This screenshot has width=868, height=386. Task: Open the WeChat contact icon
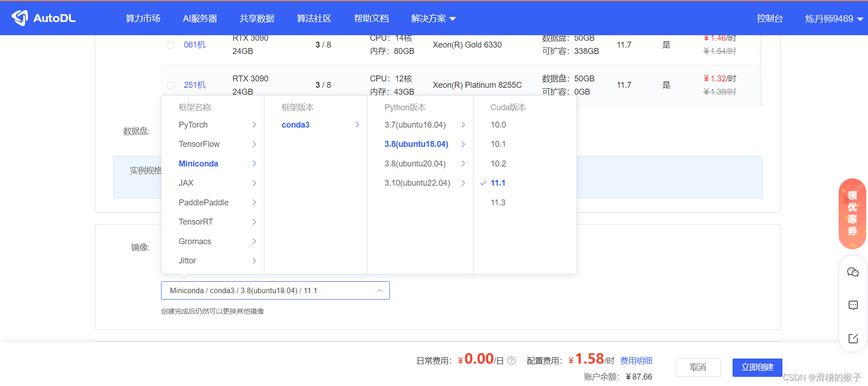[x=853, y=272]
